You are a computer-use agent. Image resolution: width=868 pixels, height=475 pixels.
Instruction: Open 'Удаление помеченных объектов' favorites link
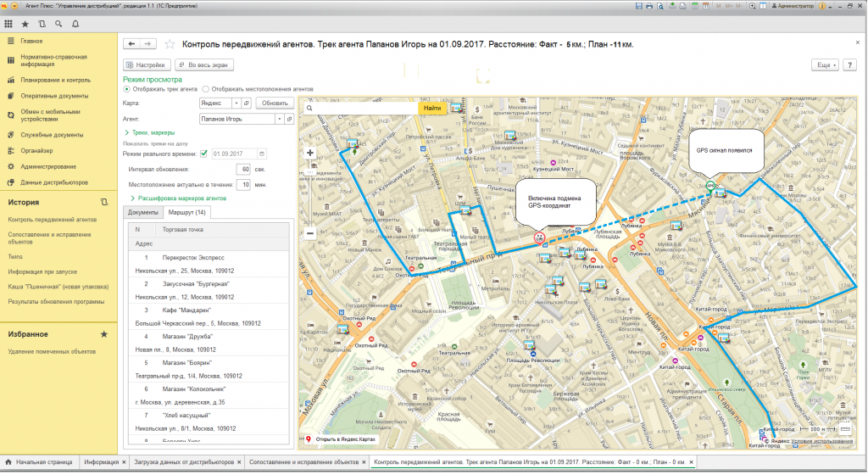(52, 351)
